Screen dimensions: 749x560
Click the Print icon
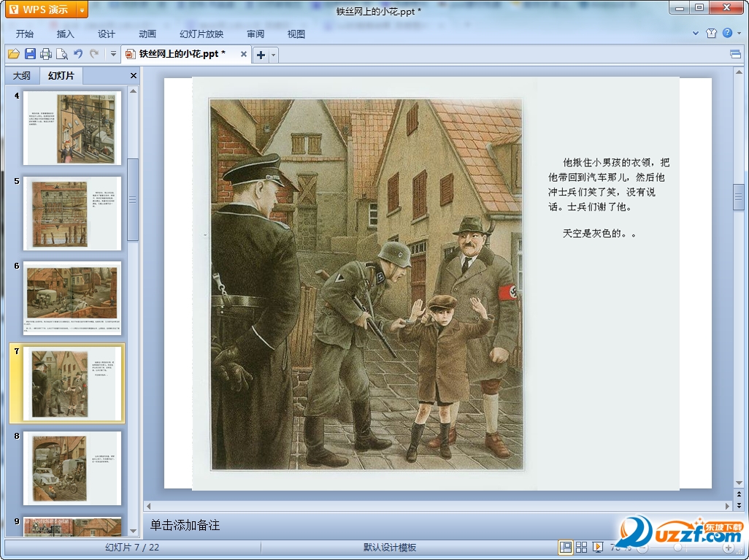pyautogui.click(x=46, y=54)
